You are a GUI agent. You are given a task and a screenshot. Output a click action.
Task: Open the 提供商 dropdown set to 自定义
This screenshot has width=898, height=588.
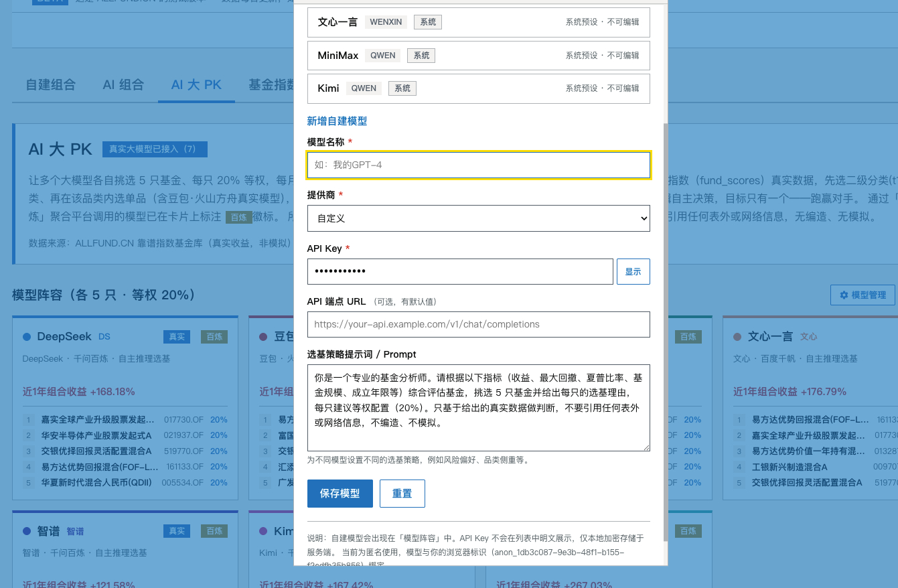[x=479, y=218]
